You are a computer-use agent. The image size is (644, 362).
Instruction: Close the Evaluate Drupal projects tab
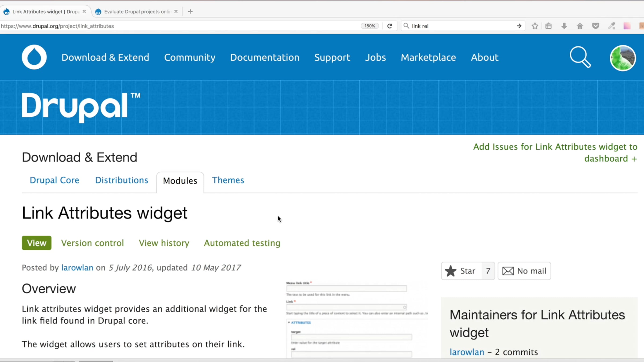[176, 12]
